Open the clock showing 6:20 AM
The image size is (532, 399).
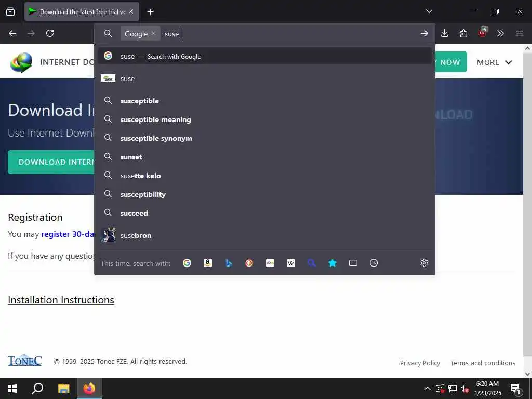[x=487, y=389]
